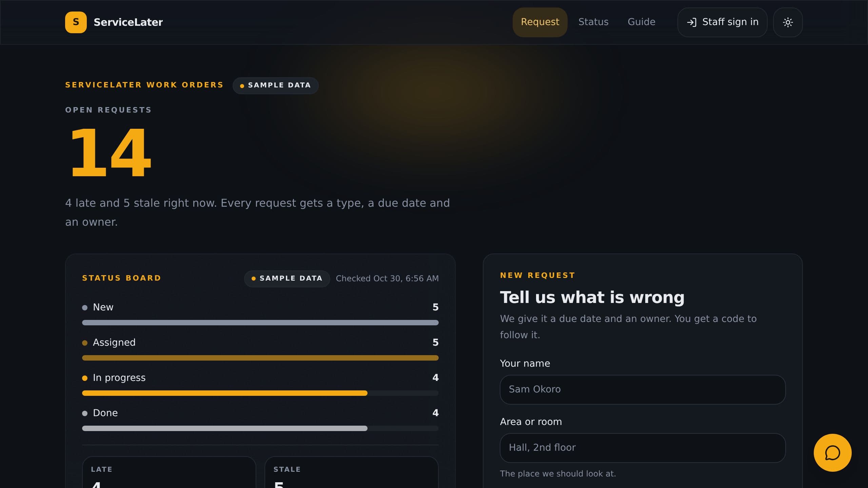
Task: Click the 'In progress' status row label
Action: [x=119, y=378]
